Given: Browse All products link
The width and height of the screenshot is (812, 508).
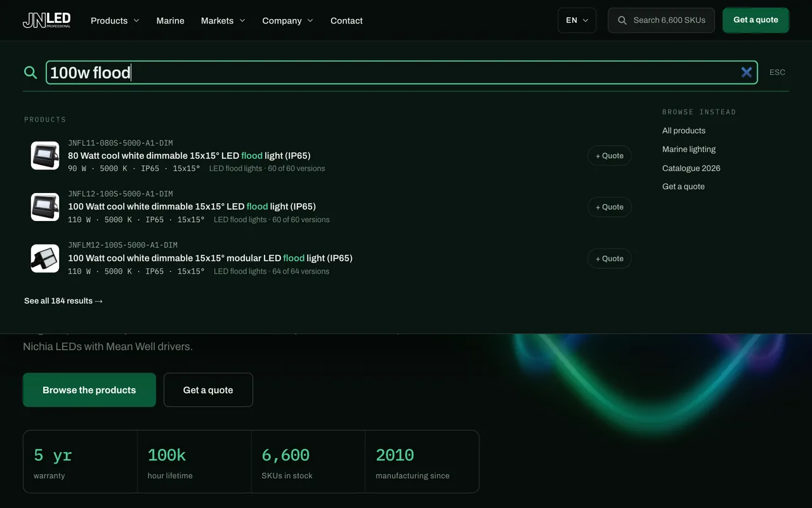Looking at the screenshot, I should (684, 131).
